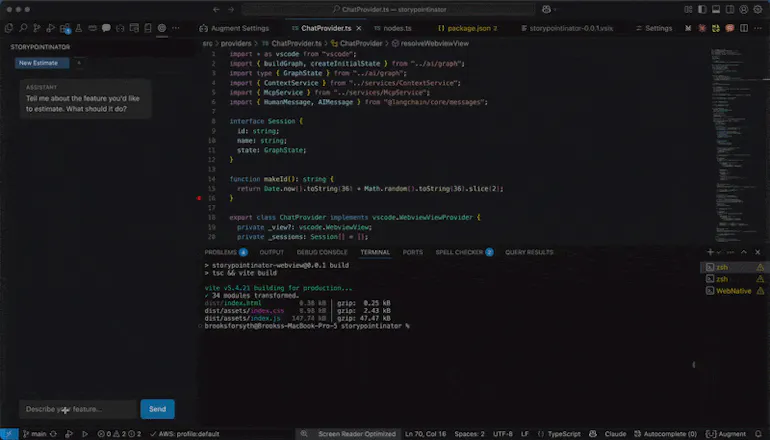
Task: Open the Search view icon
Action: pos(23,28)
